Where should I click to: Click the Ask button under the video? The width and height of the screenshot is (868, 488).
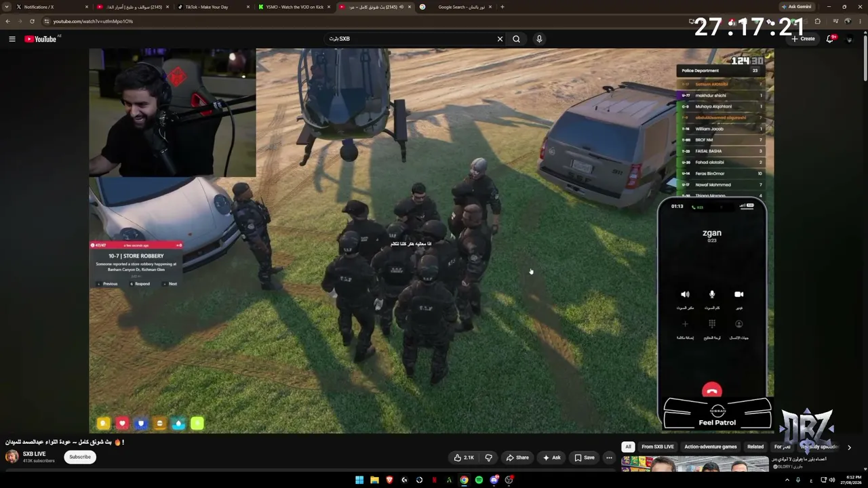click(x=551, y=457)
